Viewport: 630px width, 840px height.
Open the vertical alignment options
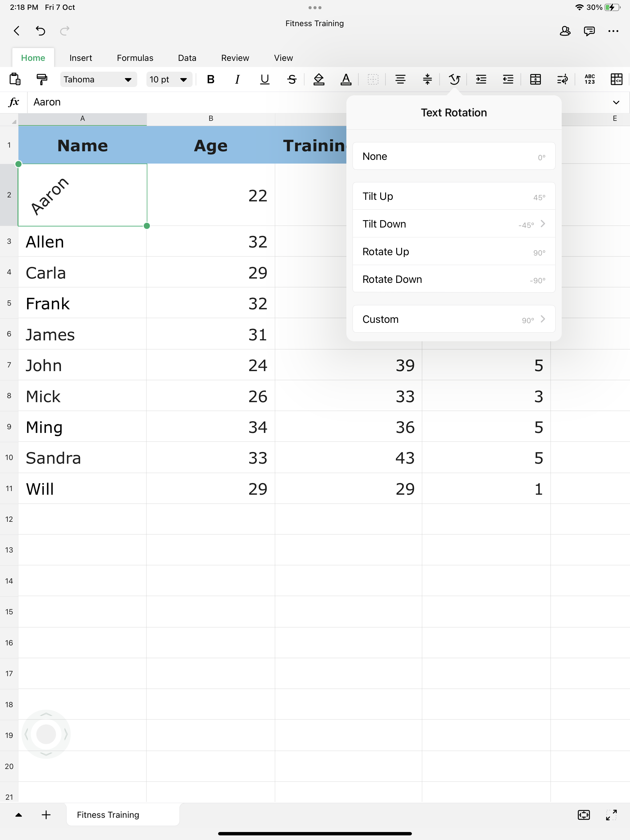point(427,79)
